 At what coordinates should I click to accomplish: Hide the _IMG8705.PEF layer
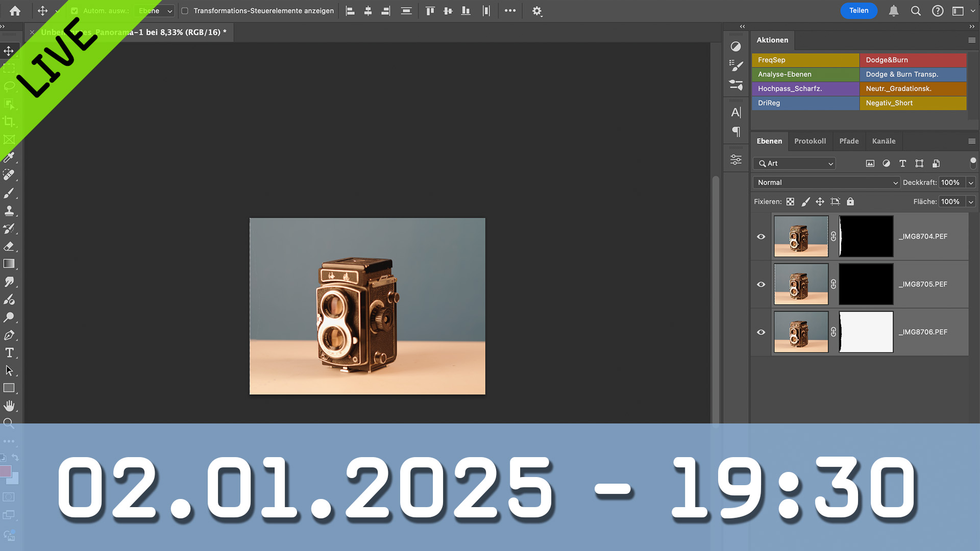point(761,285)
